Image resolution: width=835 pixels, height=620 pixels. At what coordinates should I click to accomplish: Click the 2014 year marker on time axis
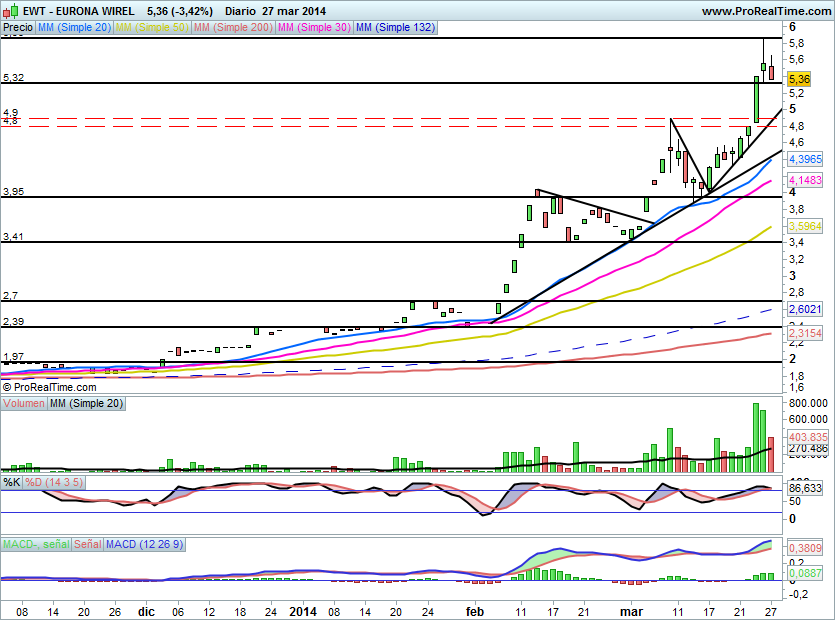(x=304, y=609)
